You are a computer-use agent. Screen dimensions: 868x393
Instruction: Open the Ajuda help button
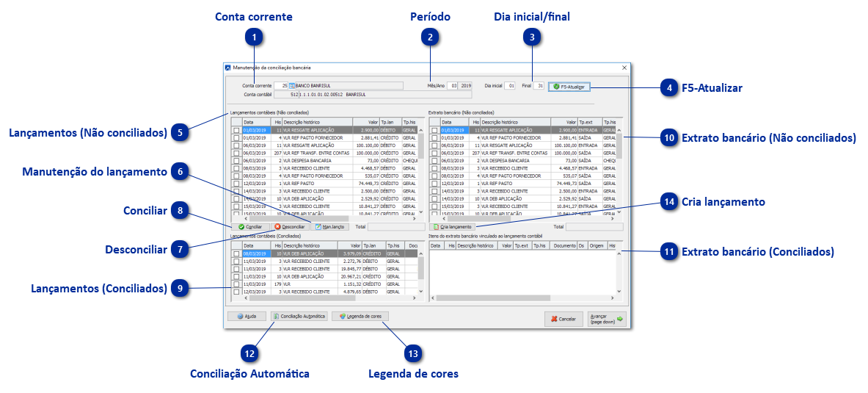247,316
